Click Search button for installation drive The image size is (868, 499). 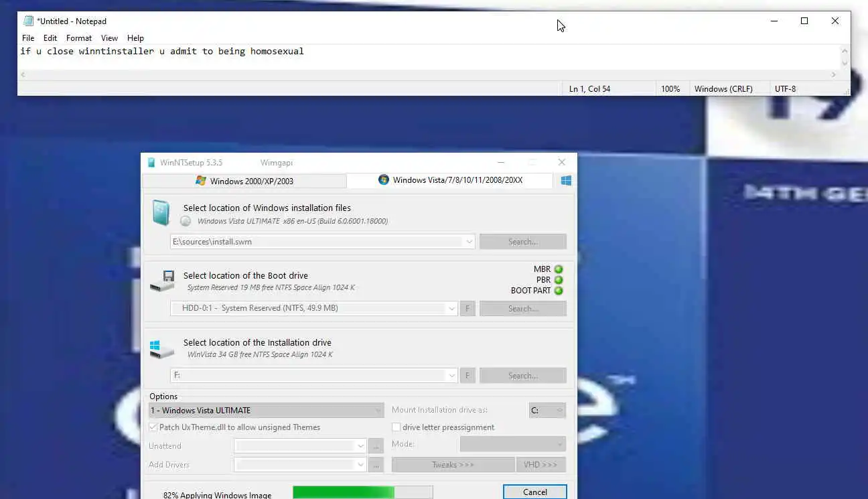[523, 376]
